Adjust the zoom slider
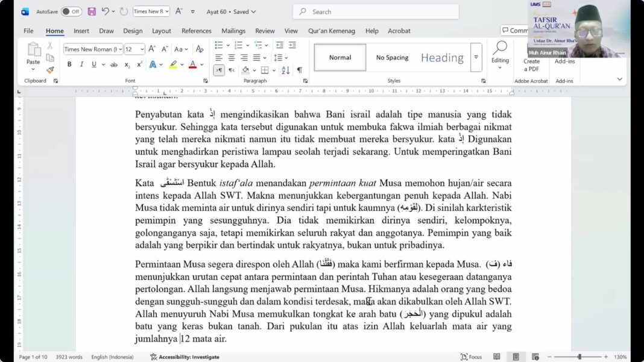Viewport: 644px width, 362px height. (579, 357)
